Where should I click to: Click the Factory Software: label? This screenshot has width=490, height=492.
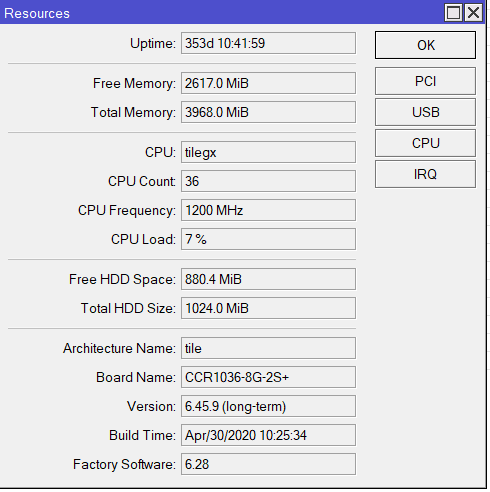pyautogui.click(x=124, y=464)
